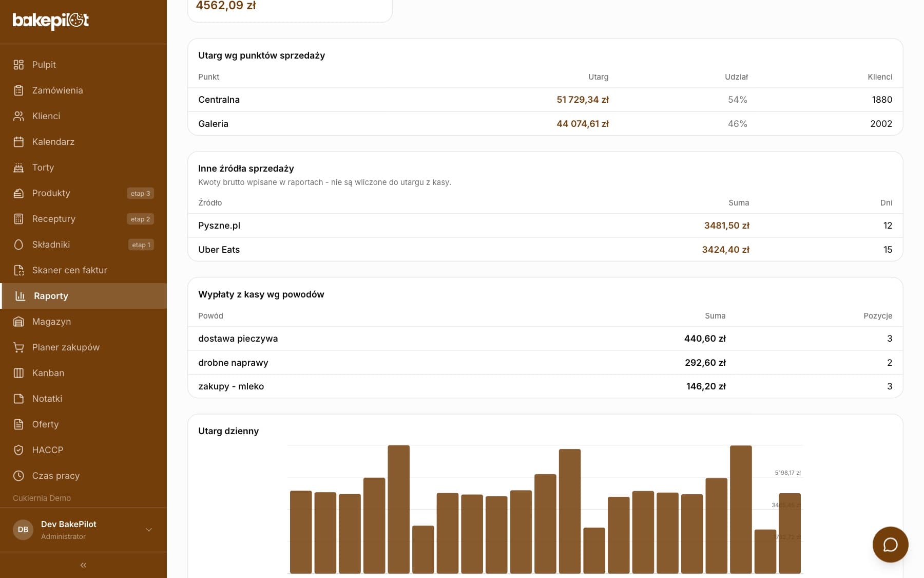Click the etap 2 badge

pos(140,219)
